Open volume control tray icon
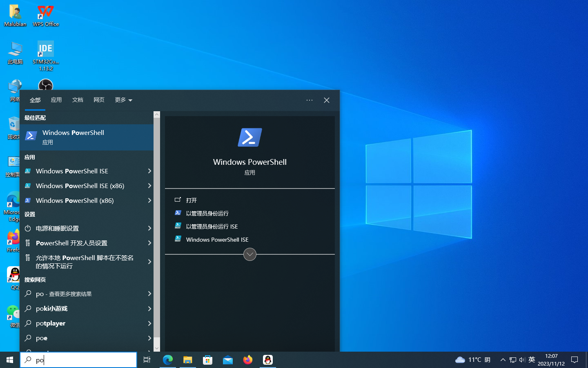 (x=522, y=360)
